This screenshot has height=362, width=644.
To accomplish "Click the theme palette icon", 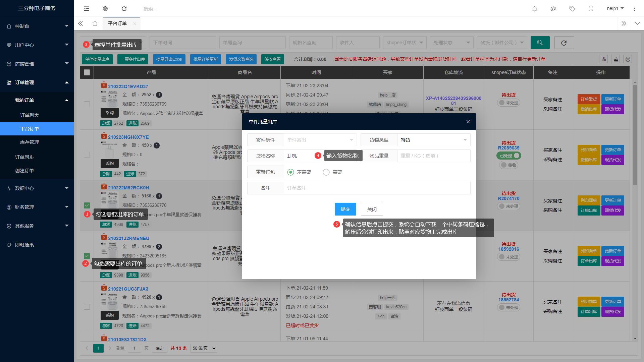I will (x=553, y=9).
